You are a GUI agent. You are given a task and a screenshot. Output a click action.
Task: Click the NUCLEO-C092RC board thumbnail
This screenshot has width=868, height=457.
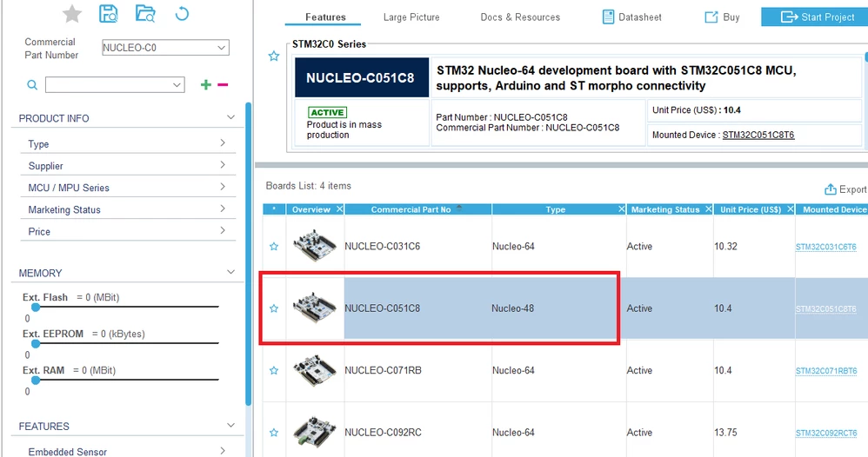315,432
